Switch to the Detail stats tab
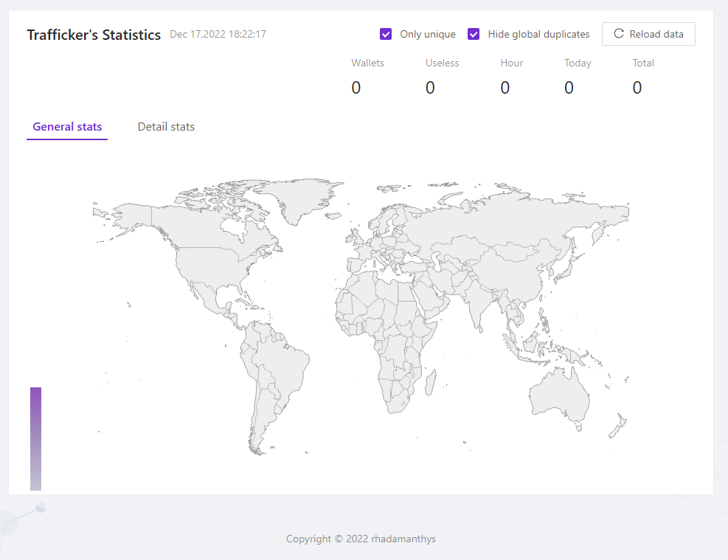 [x=166, y=127]
